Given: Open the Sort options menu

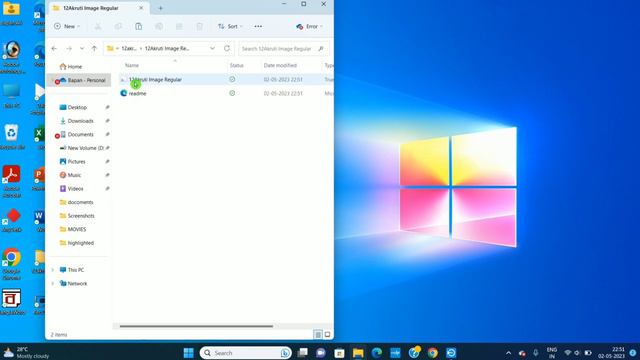Looking at the screenshot, I should tap(230, 27).
